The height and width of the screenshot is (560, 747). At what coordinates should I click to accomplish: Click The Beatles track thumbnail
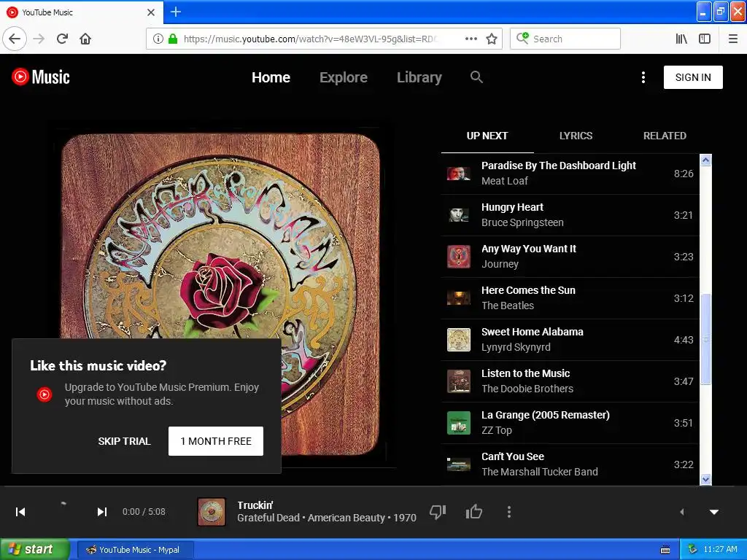click(459, 298)
